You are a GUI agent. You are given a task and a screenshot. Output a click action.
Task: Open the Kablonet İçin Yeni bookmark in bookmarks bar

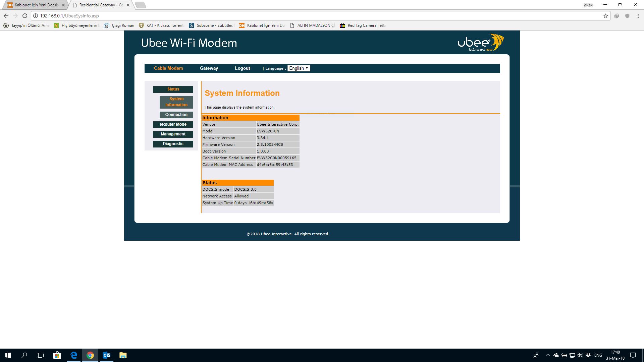[262, 25]
